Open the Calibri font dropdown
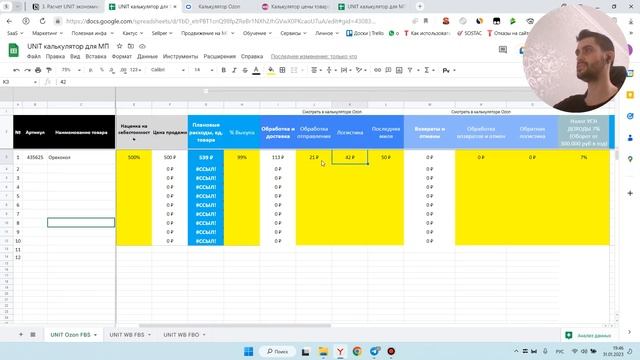Screen dimensions: 640x360 pyautogui.click(x=167, y=70)
